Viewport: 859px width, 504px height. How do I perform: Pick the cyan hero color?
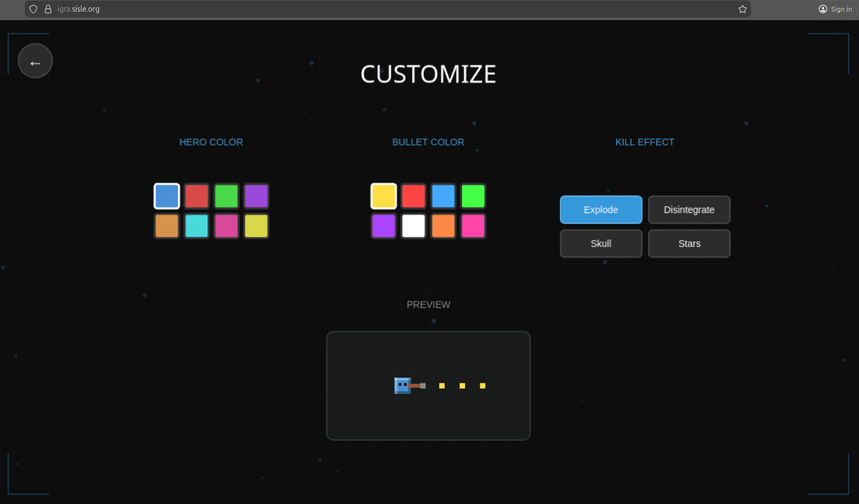click(197, 226)
